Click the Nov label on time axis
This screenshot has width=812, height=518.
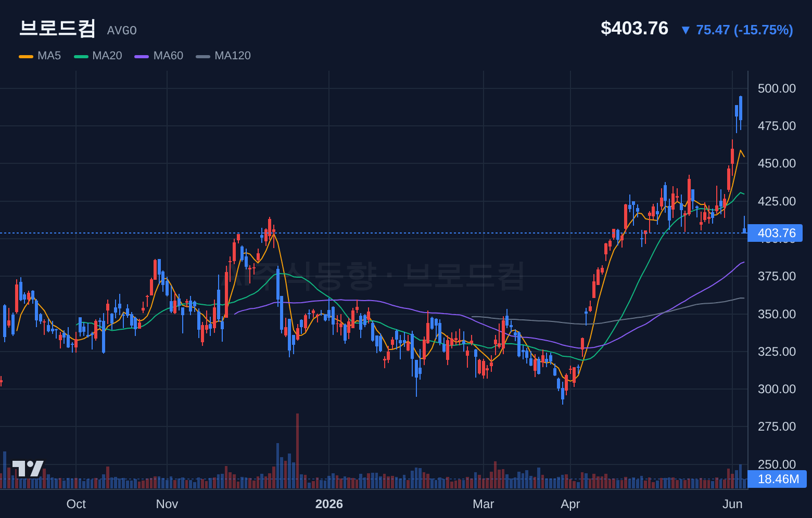pyautogui.click(x=167, y=504)
